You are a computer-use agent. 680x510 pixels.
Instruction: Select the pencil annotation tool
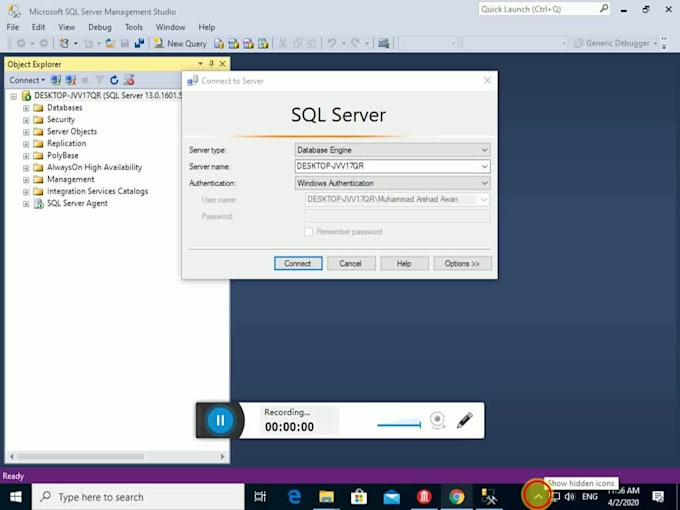464,420
